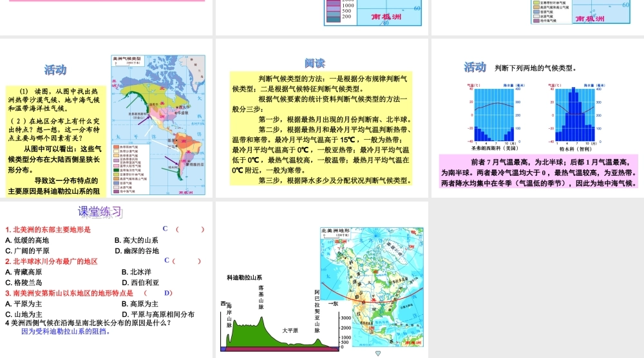Click the yellow text box starting (1) 读图
The width and height of the screenshot is (644, 358).
(x=55, y=140)
